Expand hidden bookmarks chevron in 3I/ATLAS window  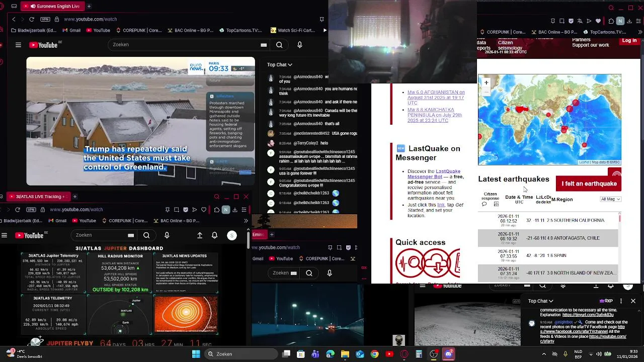246,221
